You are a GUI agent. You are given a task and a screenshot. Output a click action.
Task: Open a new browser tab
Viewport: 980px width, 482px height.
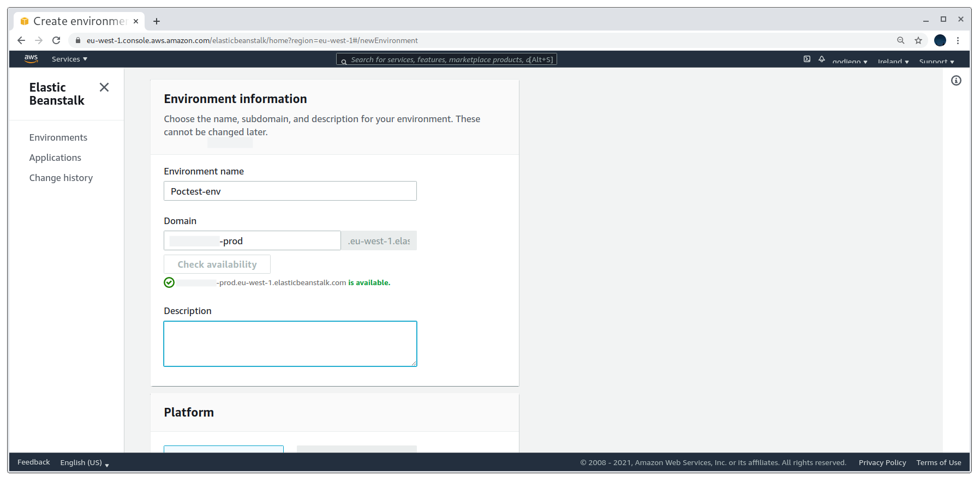click(x=157, y=21)
